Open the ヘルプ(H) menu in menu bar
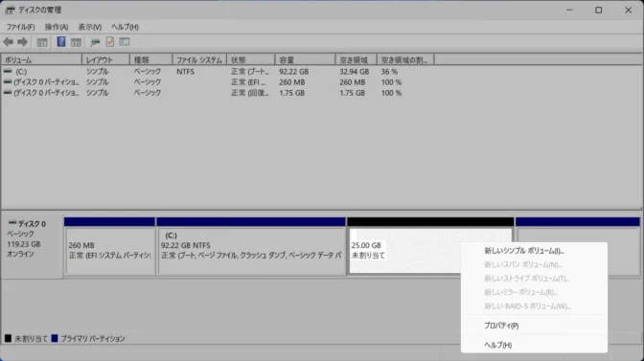This screenshot has height=361, width=644. [x=125, y=27]
